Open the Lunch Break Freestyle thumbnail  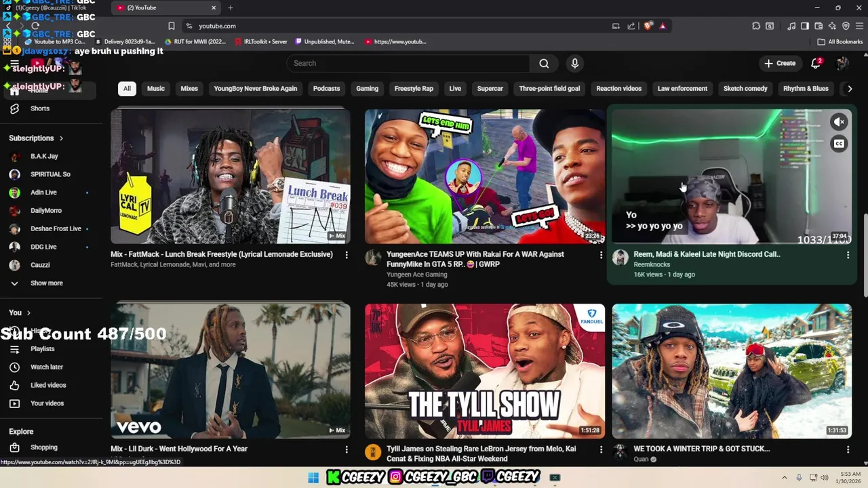tap(231, 176)
